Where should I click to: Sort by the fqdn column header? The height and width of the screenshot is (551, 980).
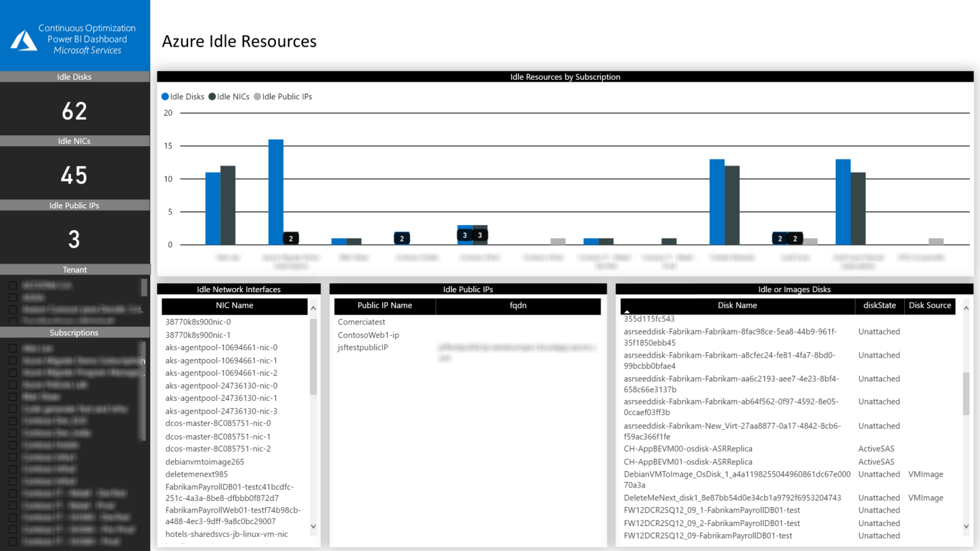pos(518,306)
